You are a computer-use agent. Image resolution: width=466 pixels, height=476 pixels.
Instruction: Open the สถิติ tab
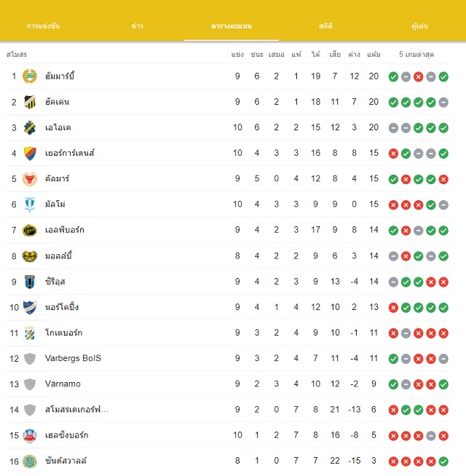click(x=325, y=25)
